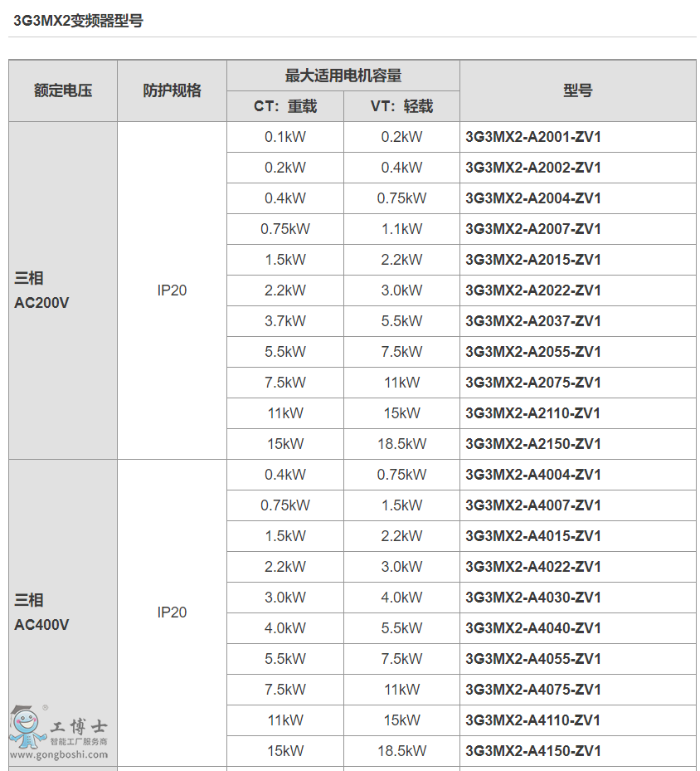Select model 3G3MX2-A4055-ZV1
700x771 pixels.
[533, 659]
